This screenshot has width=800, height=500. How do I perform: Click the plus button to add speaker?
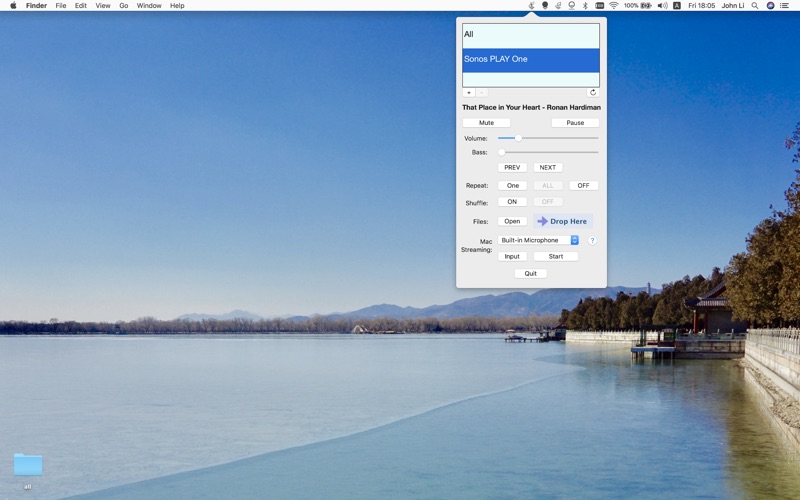point(468,92)
